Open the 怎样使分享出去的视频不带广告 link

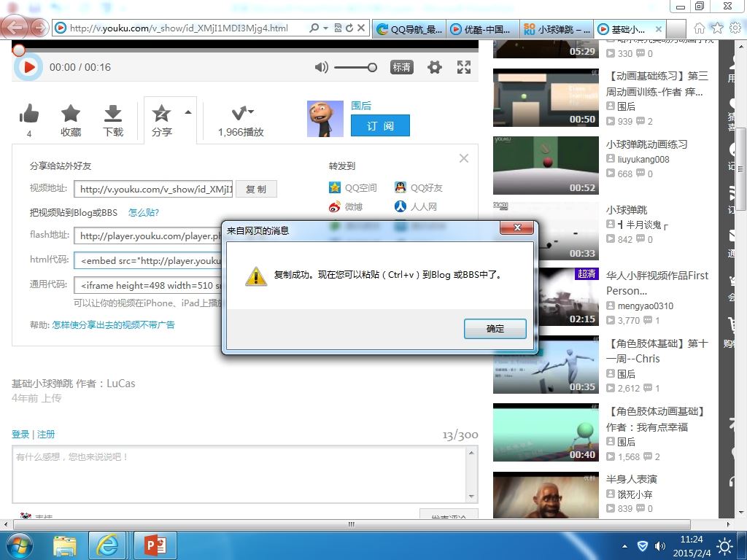113,324
